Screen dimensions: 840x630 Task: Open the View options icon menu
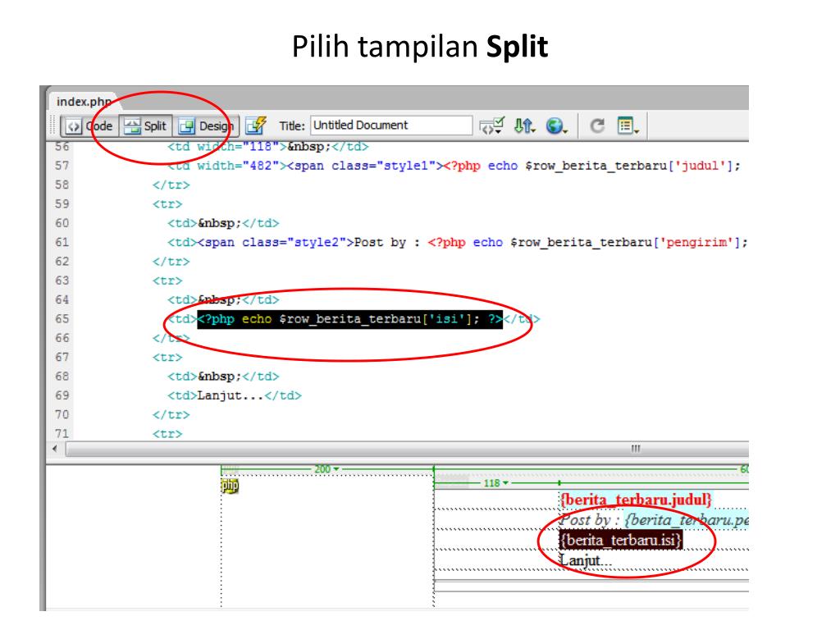[x=628, y=126]
